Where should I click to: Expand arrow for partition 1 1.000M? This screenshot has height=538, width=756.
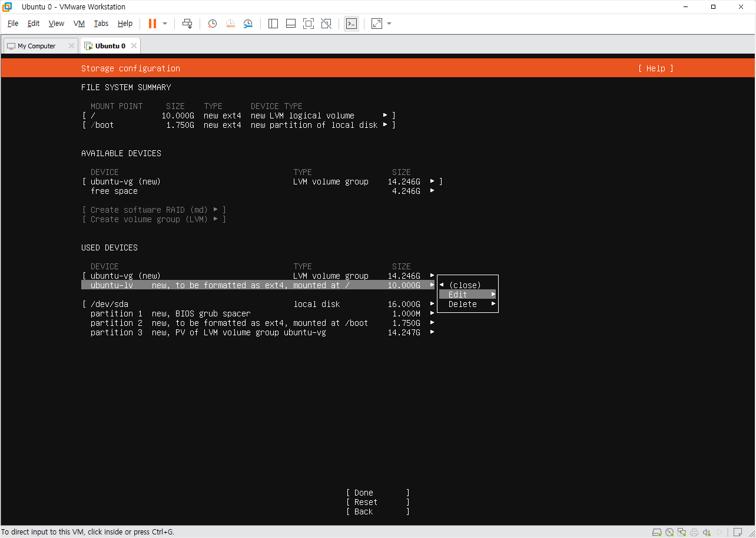[x=432, y=313]
